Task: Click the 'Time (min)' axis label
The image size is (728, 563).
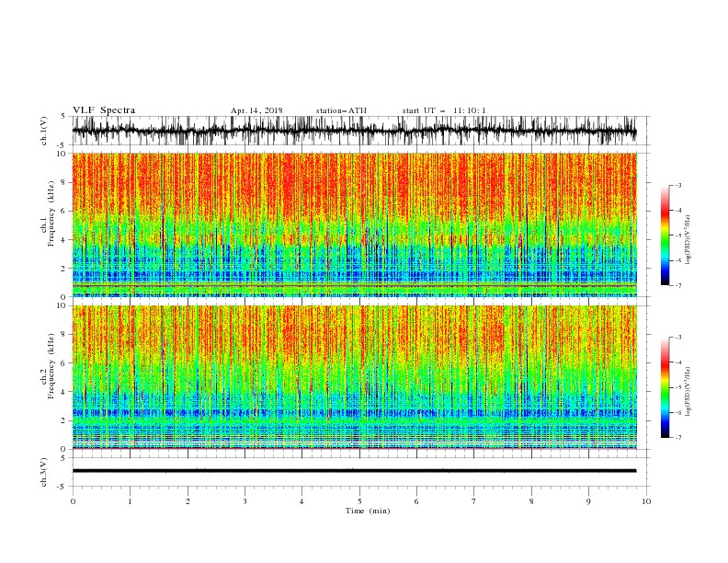Action: click(x=368, y=511)
